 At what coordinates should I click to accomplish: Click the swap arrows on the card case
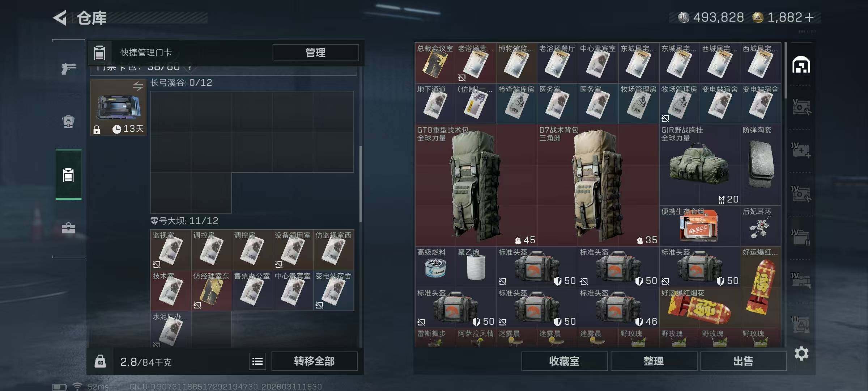(138, 86)
